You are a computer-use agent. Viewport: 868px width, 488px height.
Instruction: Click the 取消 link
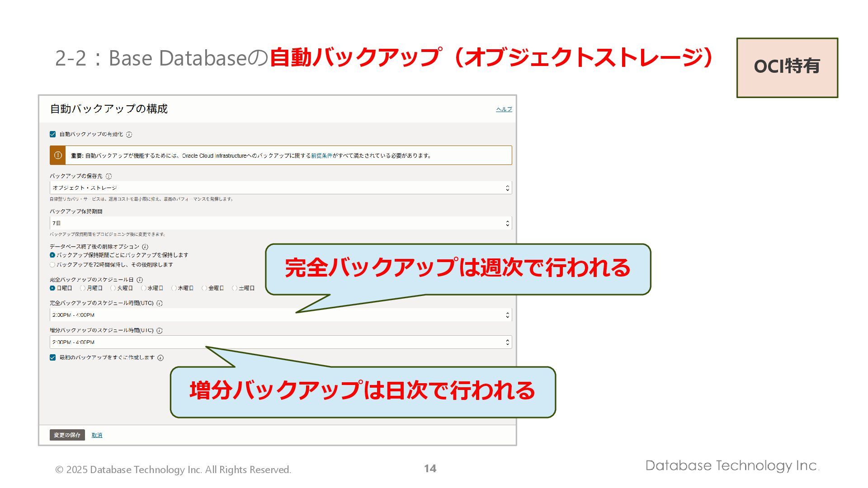point(97,435)
